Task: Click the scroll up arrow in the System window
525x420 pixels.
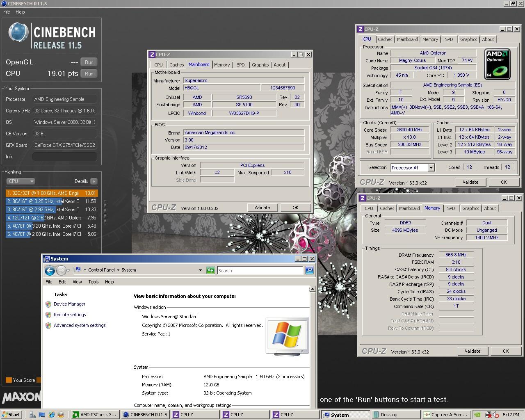Action: tap(313, 289)
